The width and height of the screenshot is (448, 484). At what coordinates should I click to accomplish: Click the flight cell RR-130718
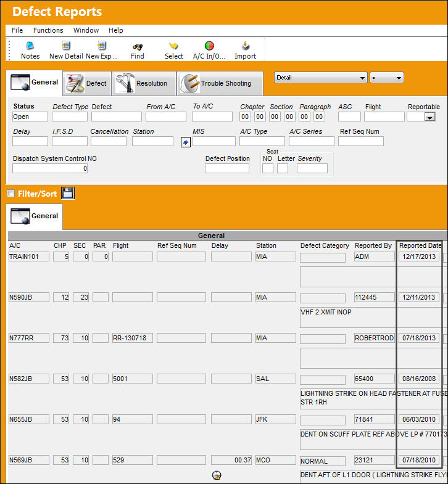[133, 338]
